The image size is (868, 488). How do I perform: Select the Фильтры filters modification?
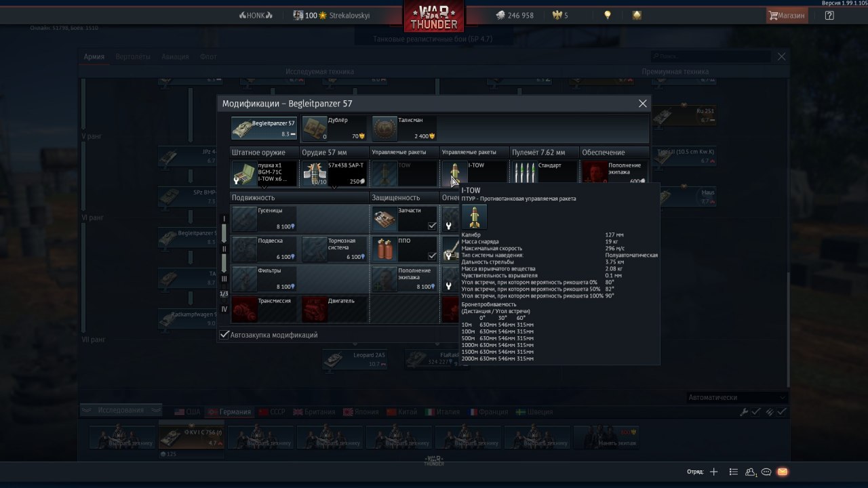pos(264,279)
